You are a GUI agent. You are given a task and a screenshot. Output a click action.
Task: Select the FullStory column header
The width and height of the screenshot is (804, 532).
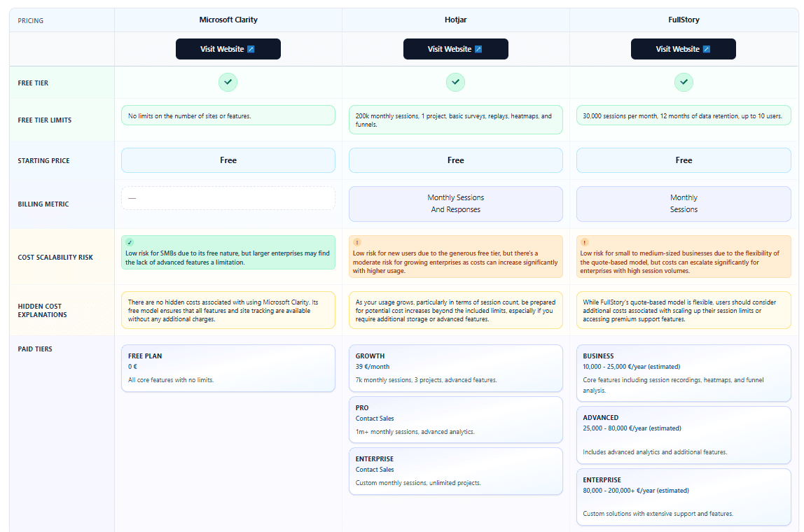(684, 20)
